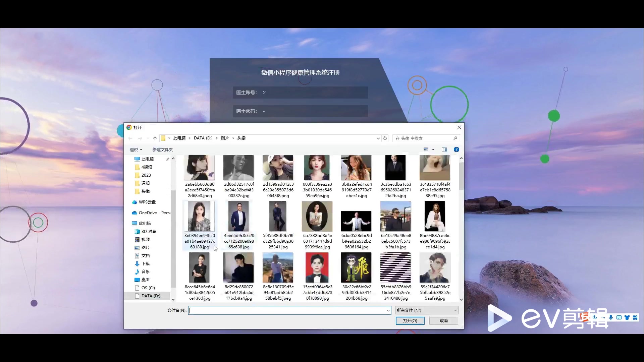Open the 组织 menu
The image size is (644, 362).
pyautogui.click(x=136, y=149)
